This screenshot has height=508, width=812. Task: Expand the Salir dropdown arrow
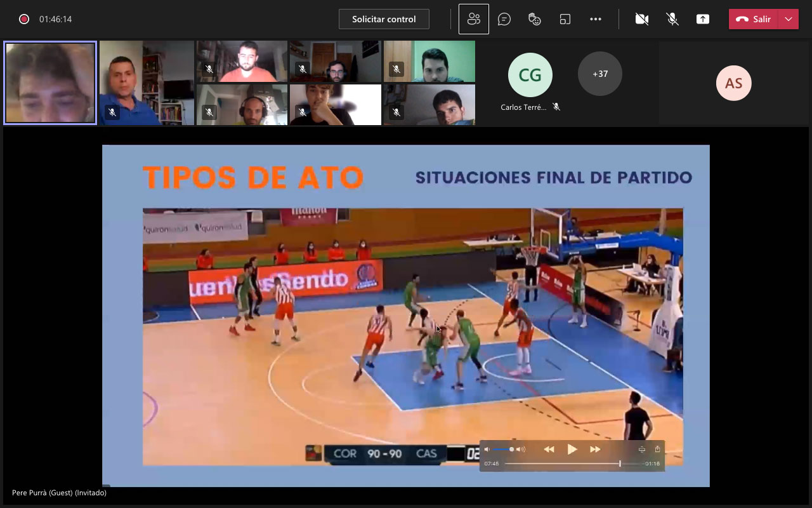789,19
